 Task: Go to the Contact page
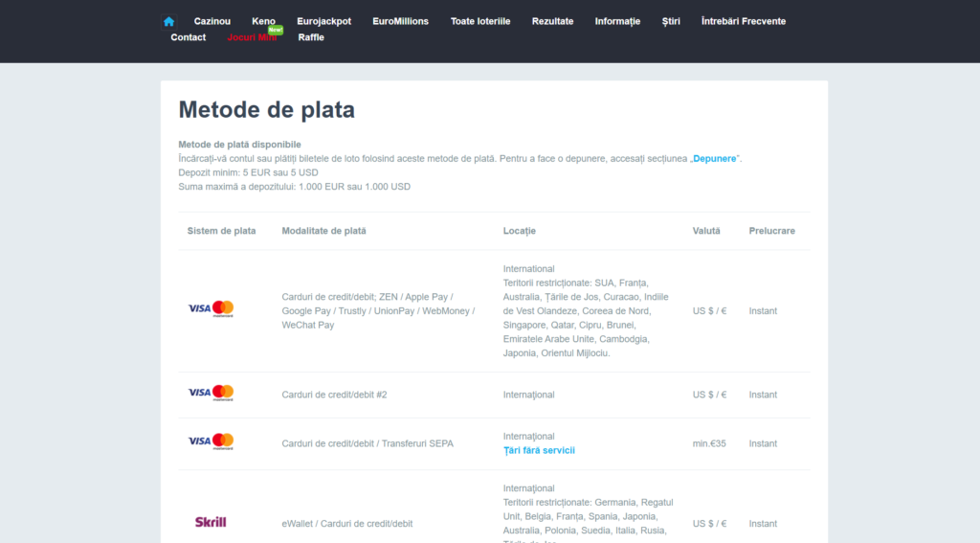[189, 37]
